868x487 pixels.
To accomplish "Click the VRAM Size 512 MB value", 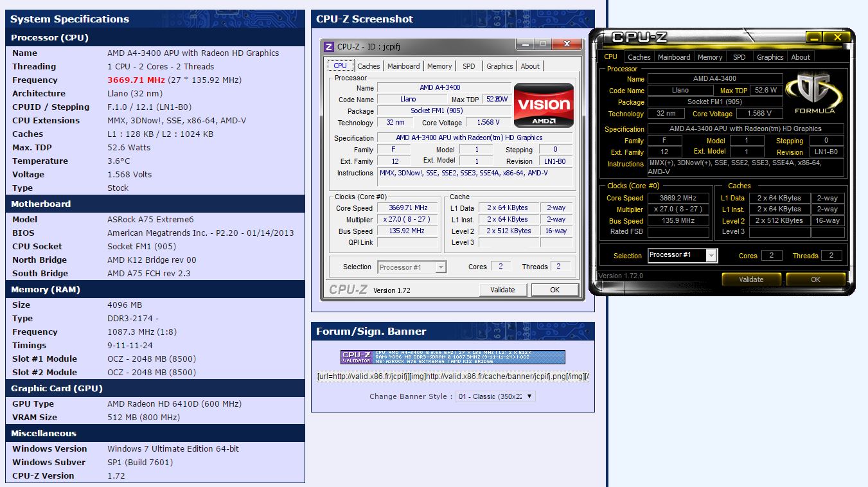I will click(143, 418).
